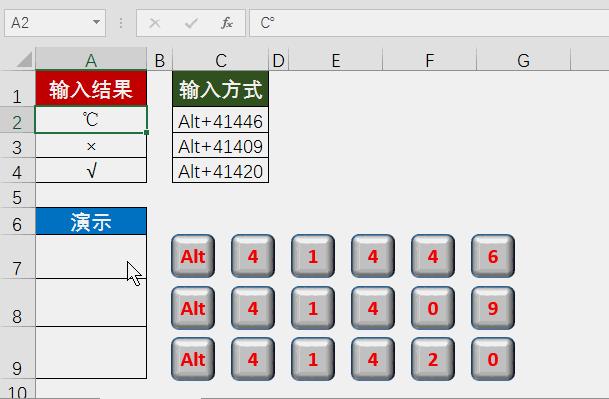Select row 3 header
The height and width of the screenshot is (399, 609).
(x=17, y=146)
